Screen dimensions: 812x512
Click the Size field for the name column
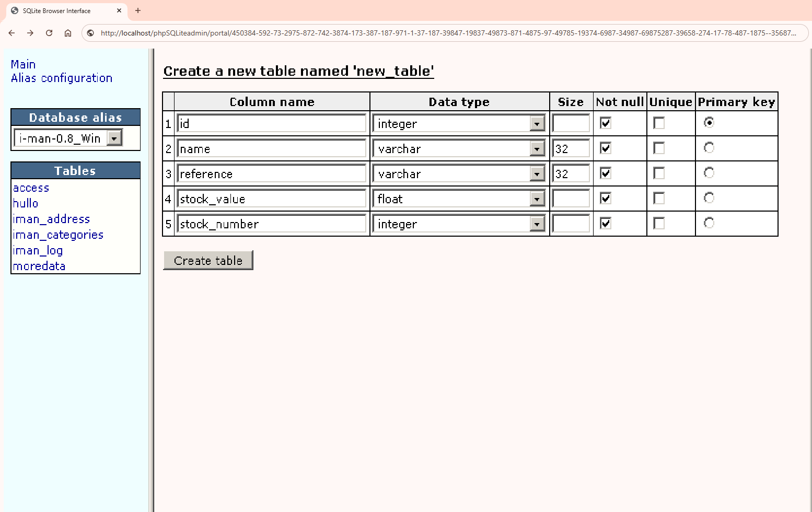pos(570,148)
